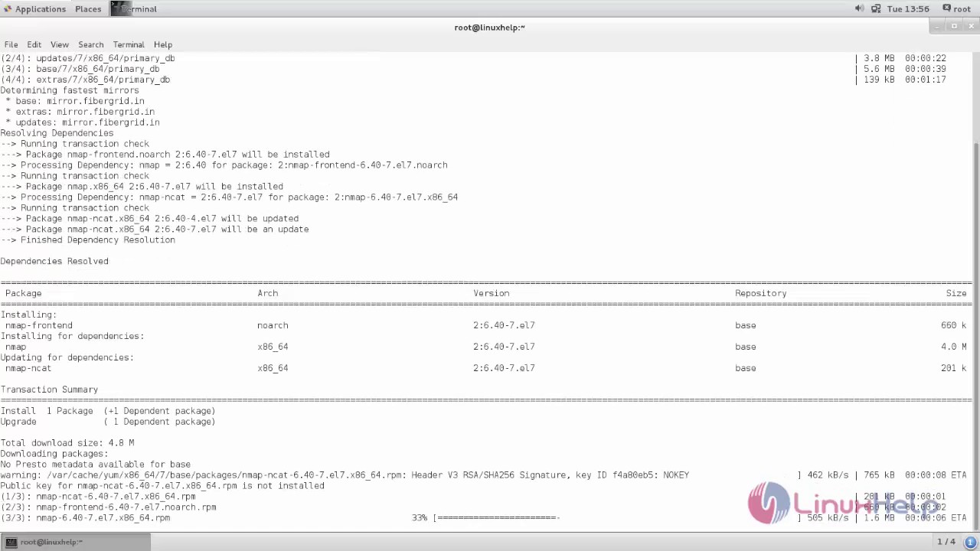This screenshot has width=980, height=551.
Task: Open the root user menu
Action: 956,9
